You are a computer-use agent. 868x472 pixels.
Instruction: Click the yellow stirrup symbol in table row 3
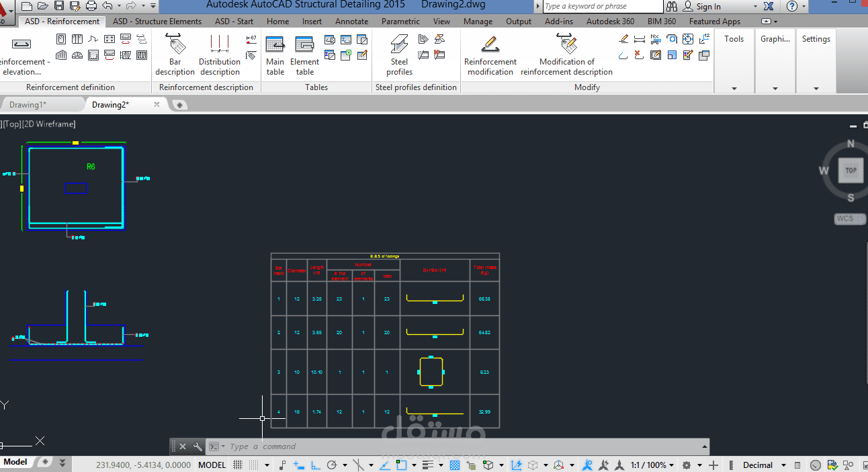(431, 372)
